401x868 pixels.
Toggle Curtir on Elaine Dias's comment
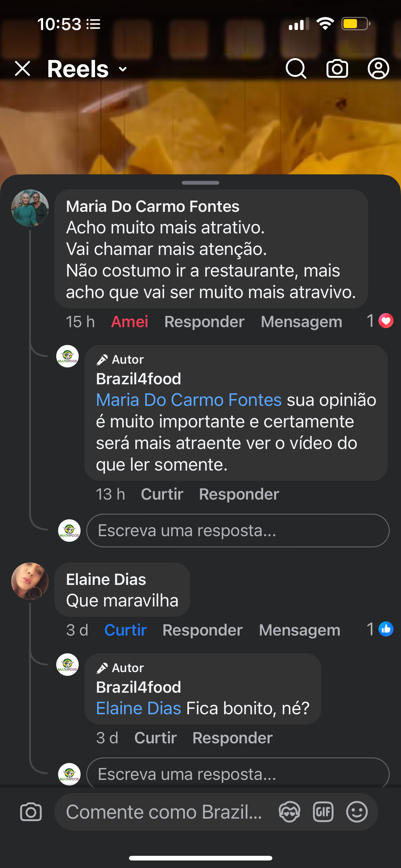[126, 630]
